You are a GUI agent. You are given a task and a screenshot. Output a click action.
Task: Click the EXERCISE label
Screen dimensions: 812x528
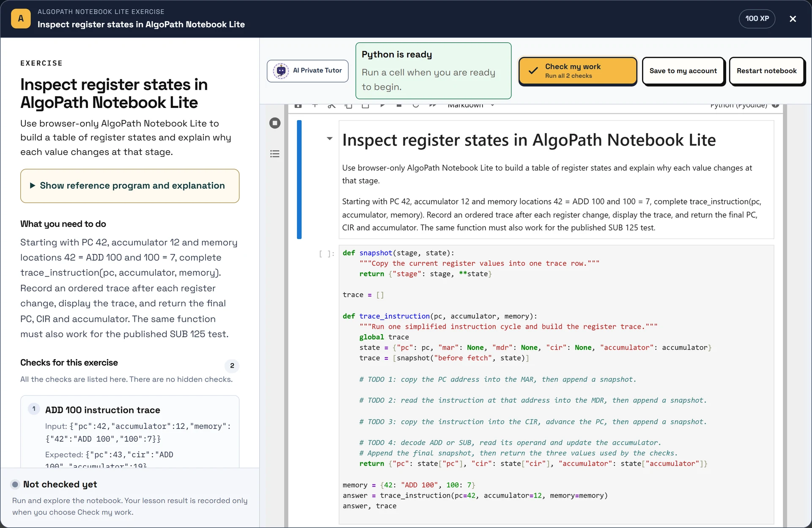[x=41, y=63]
